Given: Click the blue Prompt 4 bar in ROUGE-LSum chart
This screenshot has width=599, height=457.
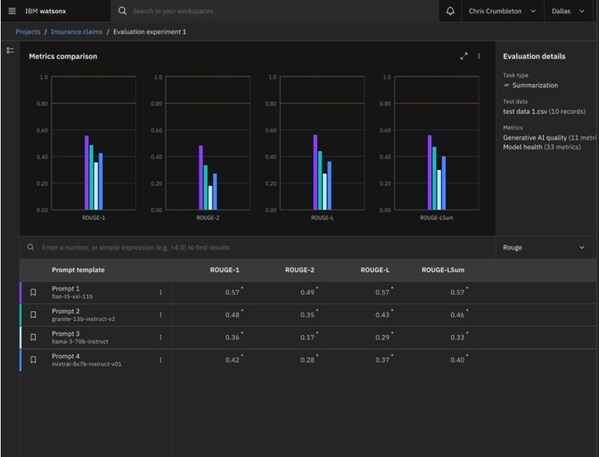Looking at the screenshot, I should pos(444,183).
